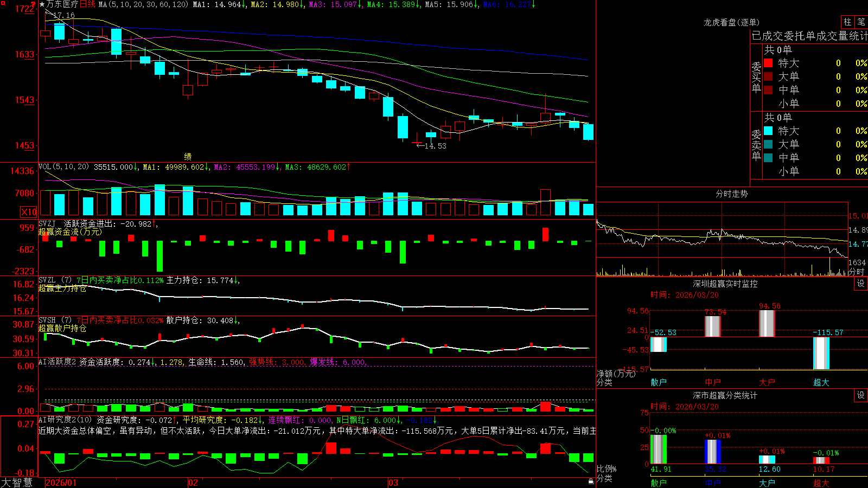Click the 02 month marker on timeline
The image size is (868, 488).
click(x=193, y=483)
